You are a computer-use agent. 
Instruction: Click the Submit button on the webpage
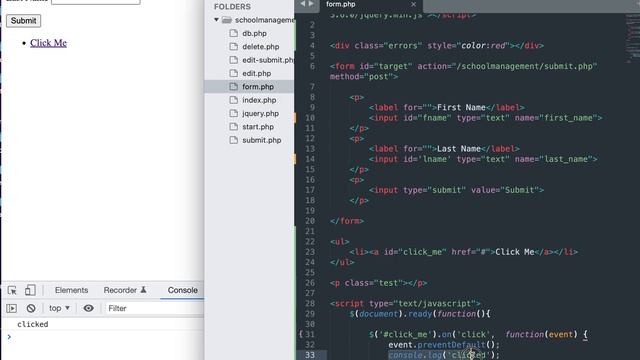point(23,21)
